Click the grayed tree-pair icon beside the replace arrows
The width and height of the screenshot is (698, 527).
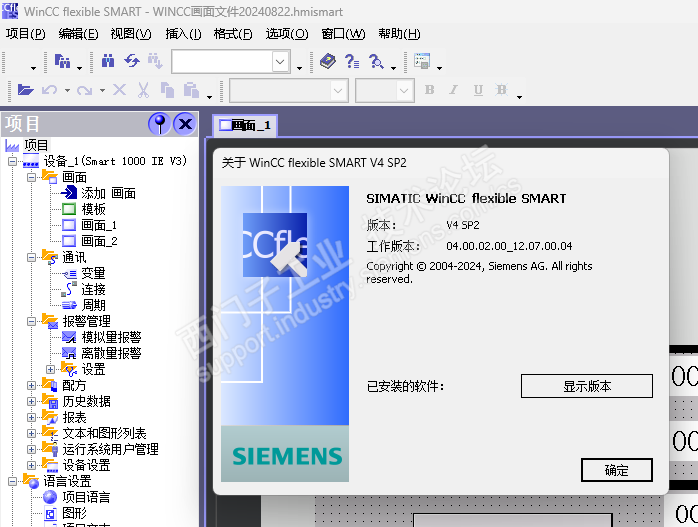pos(155,61)
